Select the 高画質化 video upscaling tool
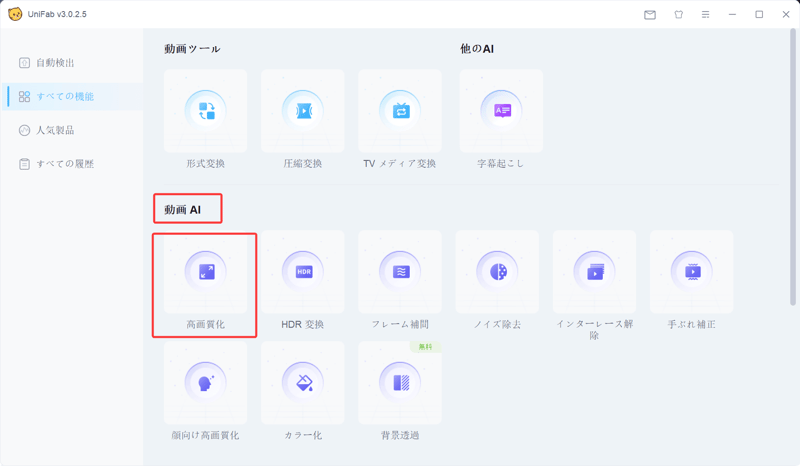The height and width of the screenshot is (466, 800). (206, 273)
